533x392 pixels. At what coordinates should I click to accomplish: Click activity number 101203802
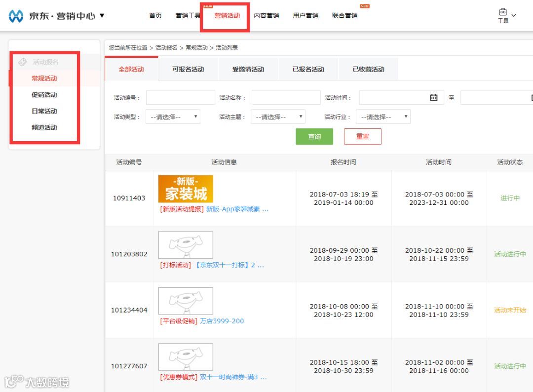coord(129,254)
